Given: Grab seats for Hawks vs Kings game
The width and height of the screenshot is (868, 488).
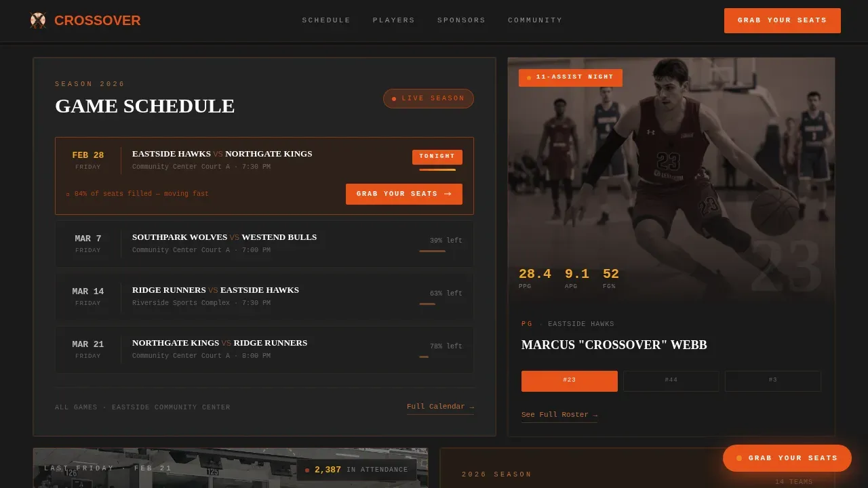Looking at the screenshot, I should (x=404, y=194).
